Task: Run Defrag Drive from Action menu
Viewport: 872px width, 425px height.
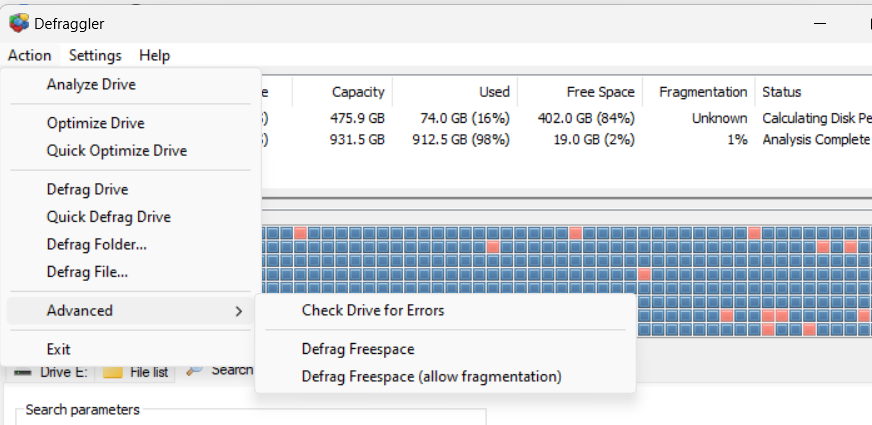Action: coord(87,189)
